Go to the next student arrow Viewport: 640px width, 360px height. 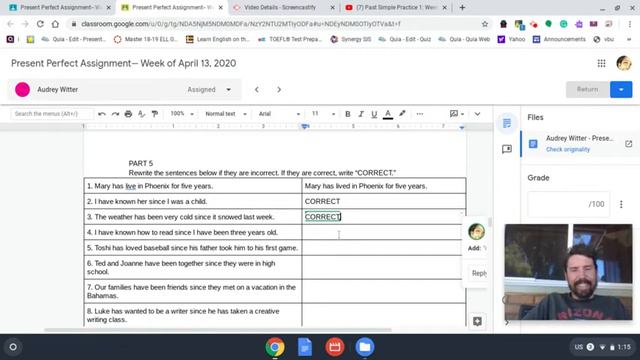279,89
